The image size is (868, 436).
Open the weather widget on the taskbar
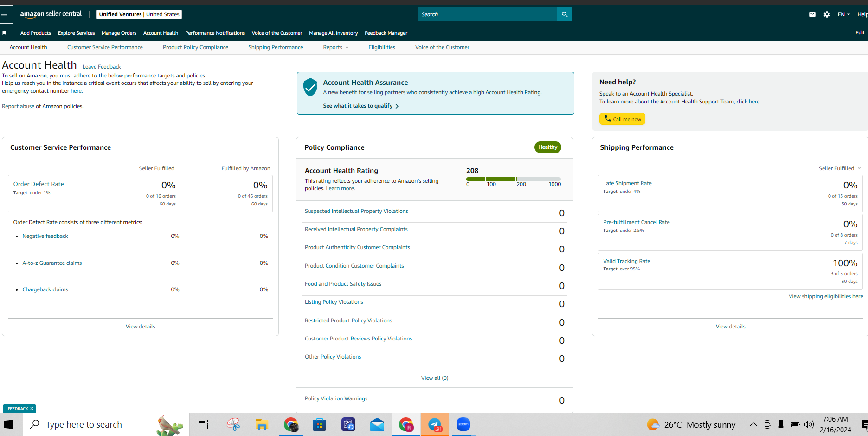tap(691, 424)
